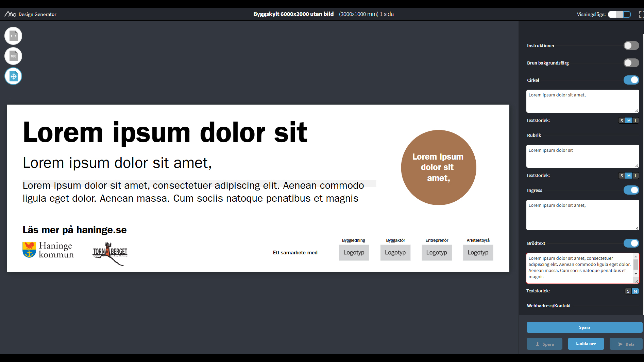This screenshot has height=362, width=644.
Task: Switch the Visningsläge toggle
Action: pos(619,14)
